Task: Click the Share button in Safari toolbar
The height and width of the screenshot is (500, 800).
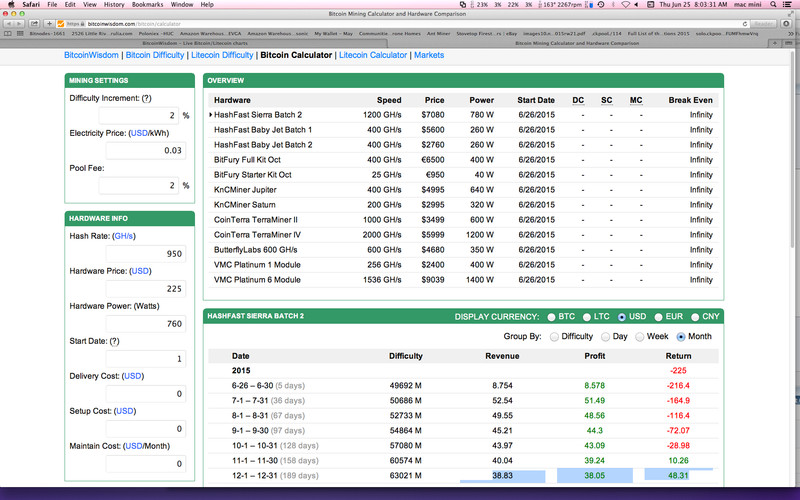Action: tap(34, 23)
